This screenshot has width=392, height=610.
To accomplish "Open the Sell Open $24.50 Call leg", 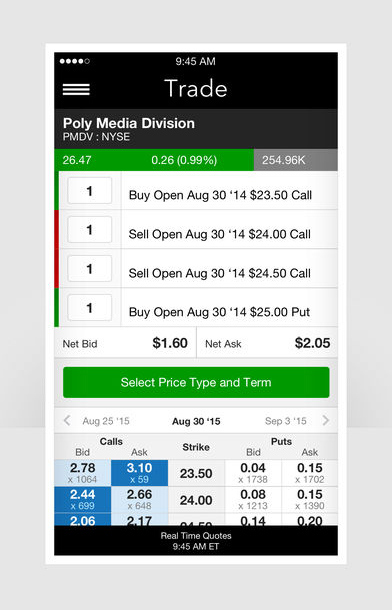I will 220,273.
